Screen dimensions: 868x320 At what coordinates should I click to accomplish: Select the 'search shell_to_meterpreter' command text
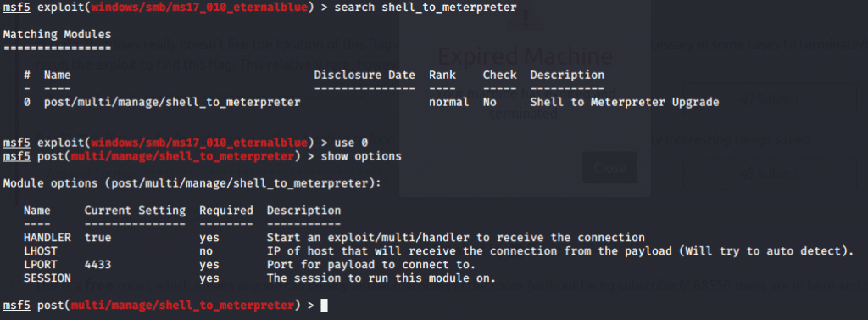426,8
